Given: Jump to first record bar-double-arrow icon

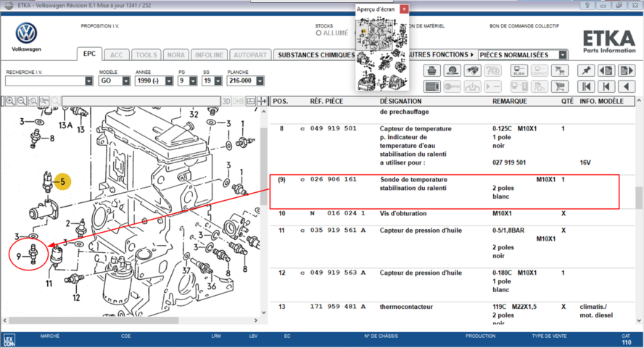Looking at the screenshot, I should tap(586, 86).
